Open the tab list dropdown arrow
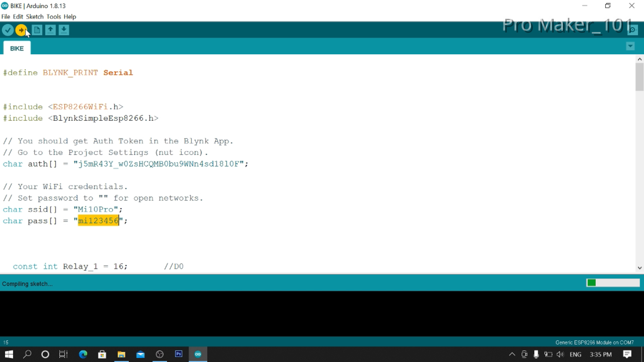Screen dimensions: 644x362 [630, 46]
